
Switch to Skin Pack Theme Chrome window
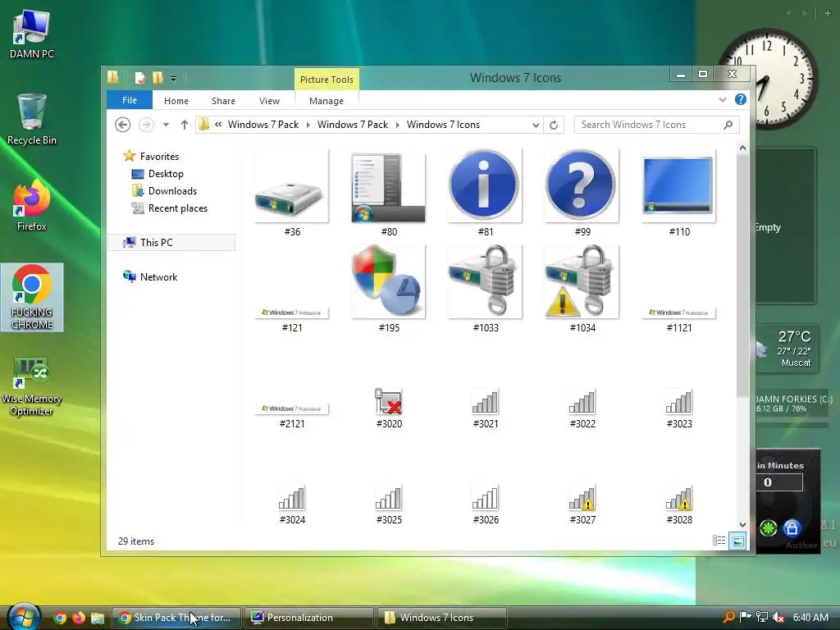[176, 618]
